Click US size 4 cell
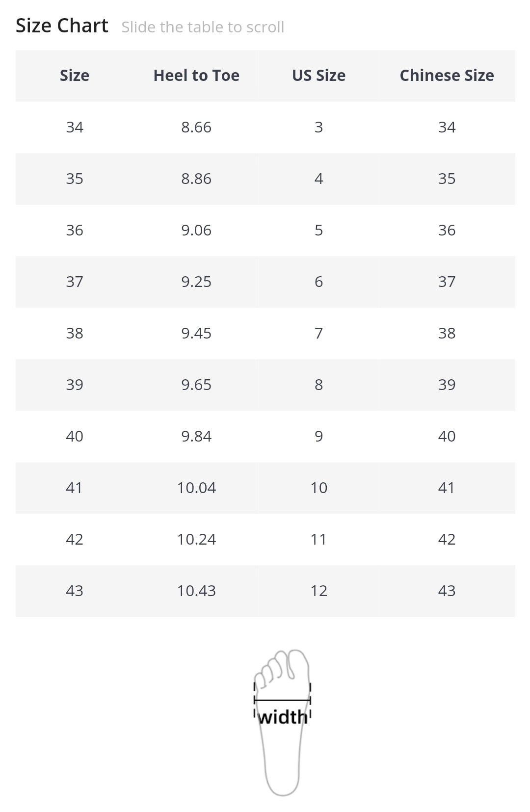 coord(318,179)
